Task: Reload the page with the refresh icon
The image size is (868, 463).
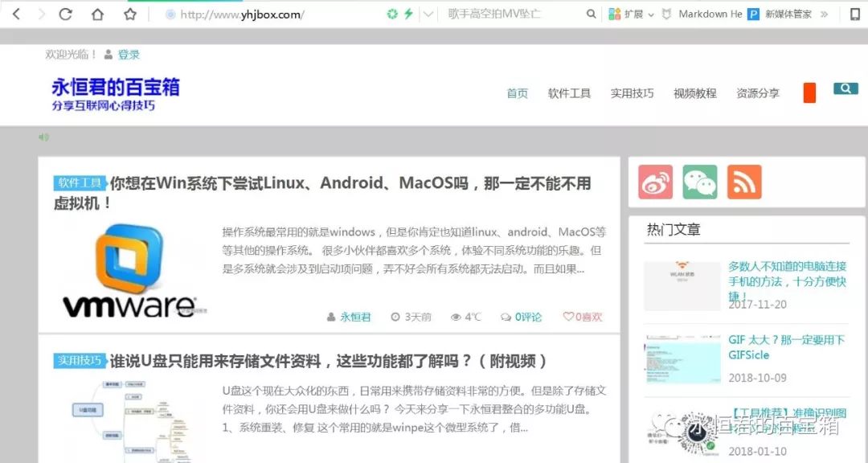Action: [x=65, y=14]
